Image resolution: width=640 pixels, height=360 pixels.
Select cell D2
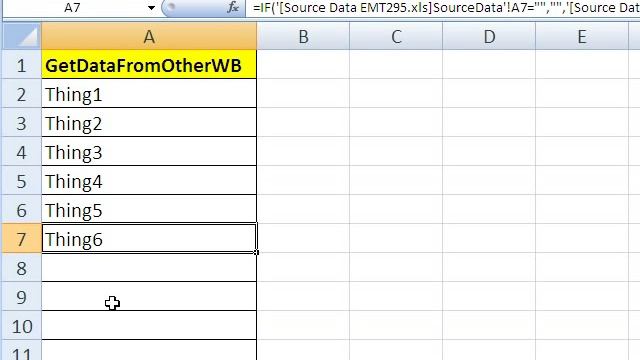point(489,94)
